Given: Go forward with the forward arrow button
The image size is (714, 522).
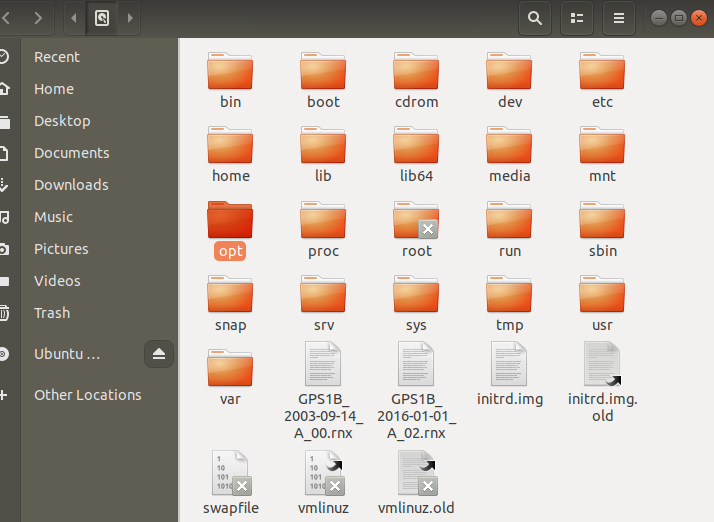Looking at the screenshot, I should [x=38, y=18].
